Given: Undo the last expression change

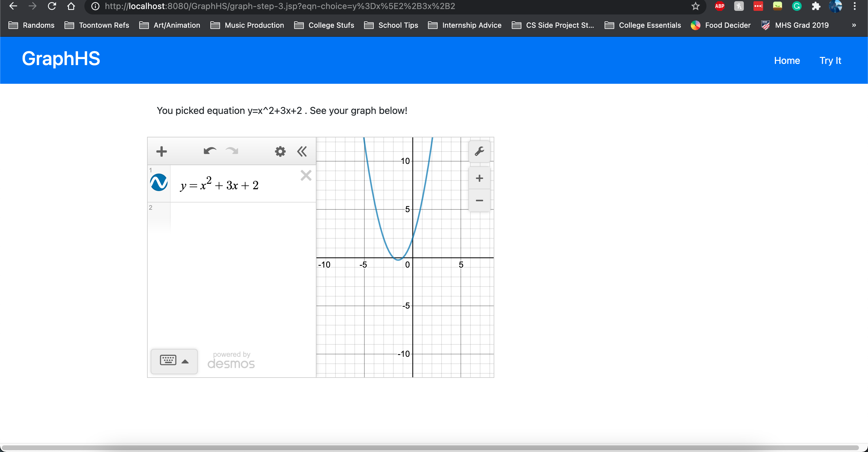Looking at the screenshot, I should [209, 151].
